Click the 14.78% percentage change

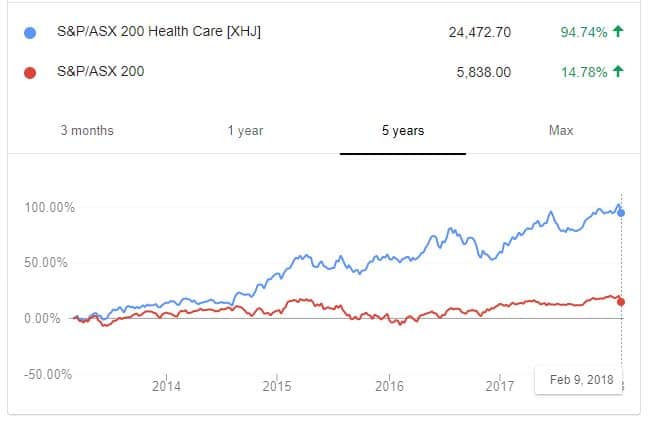click(x=585, y=71)
